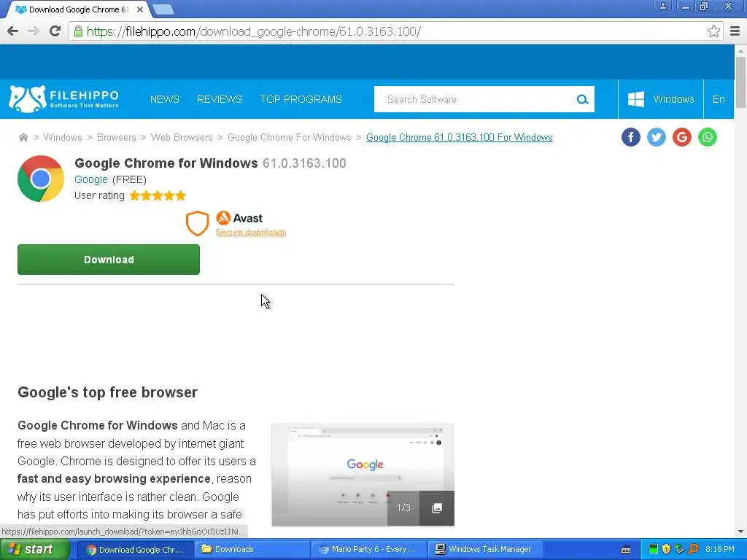The width and height of the screenshot is (747, 560).
Task: Share via WhatsApp icon
Action: click(x=708, y=138)
